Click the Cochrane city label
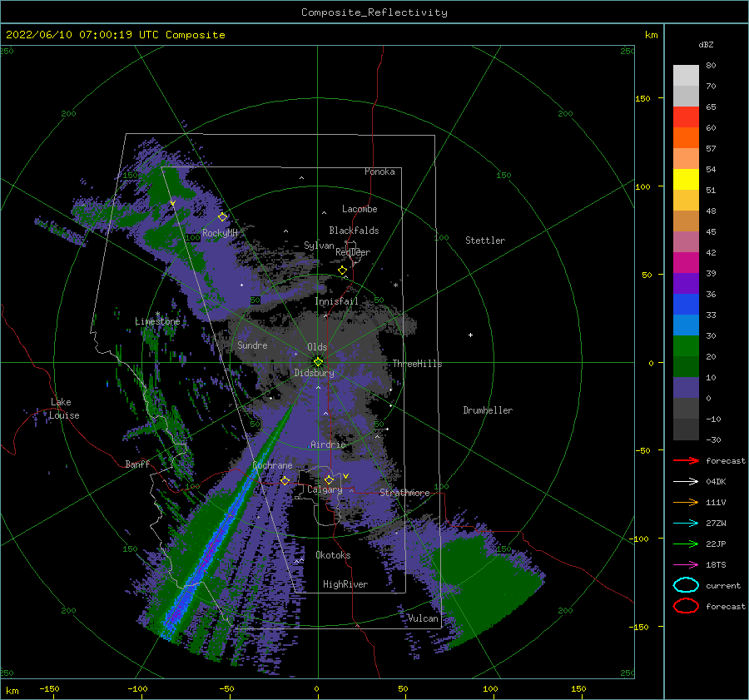749x700 pixels. (x=272, y=465)
